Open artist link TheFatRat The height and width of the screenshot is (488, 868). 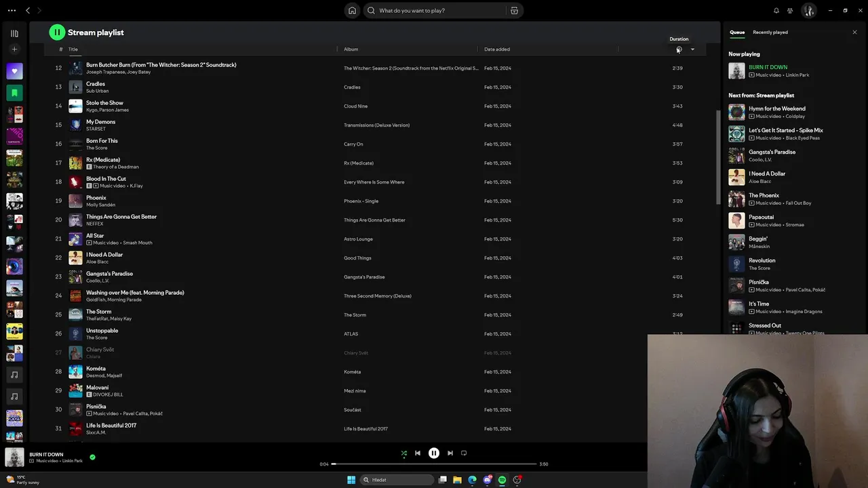click(x=96, y=319)
